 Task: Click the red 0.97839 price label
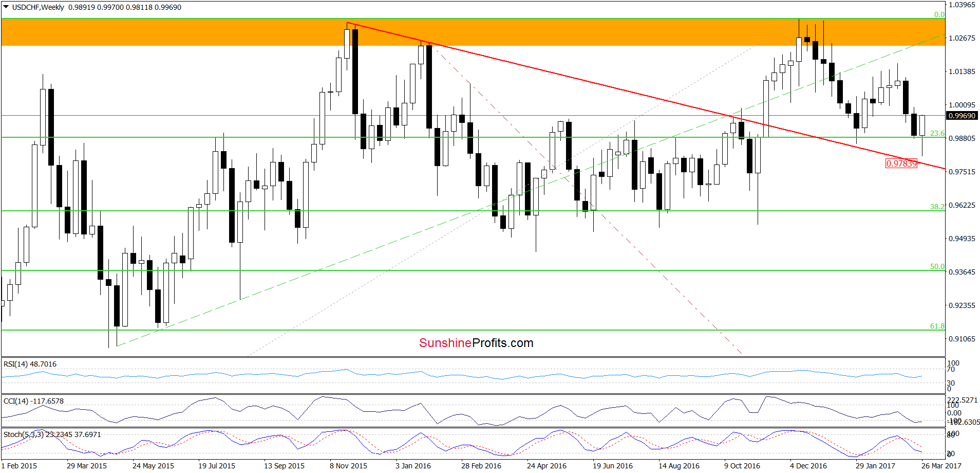coord(901,163)
